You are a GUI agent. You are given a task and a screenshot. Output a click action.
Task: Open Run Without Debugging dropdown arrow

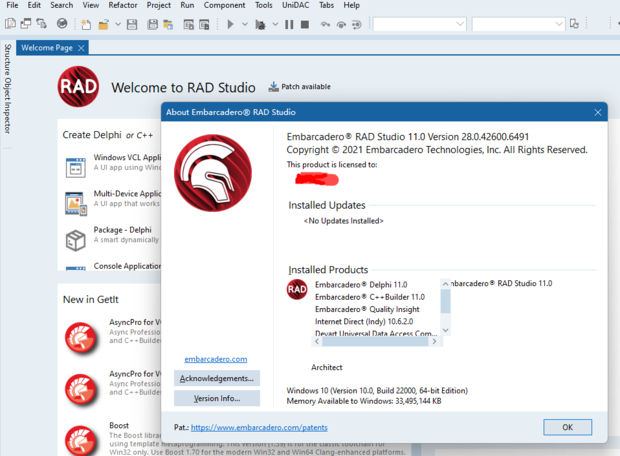pos(275,25)
